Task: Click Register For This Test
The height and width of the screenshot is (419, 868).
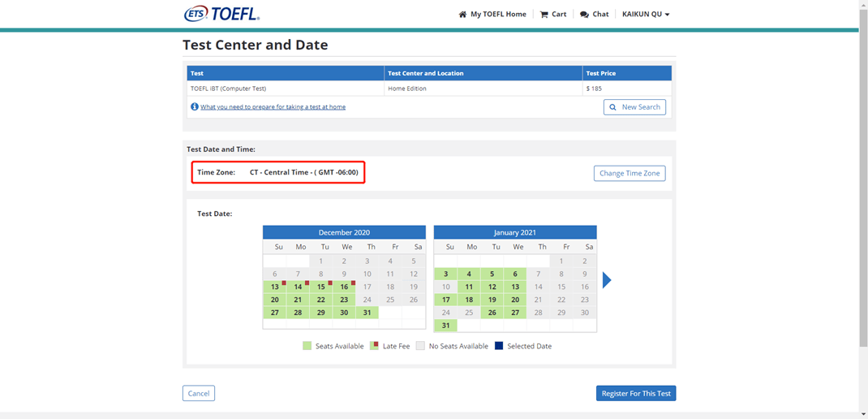Action: point(636,394)
